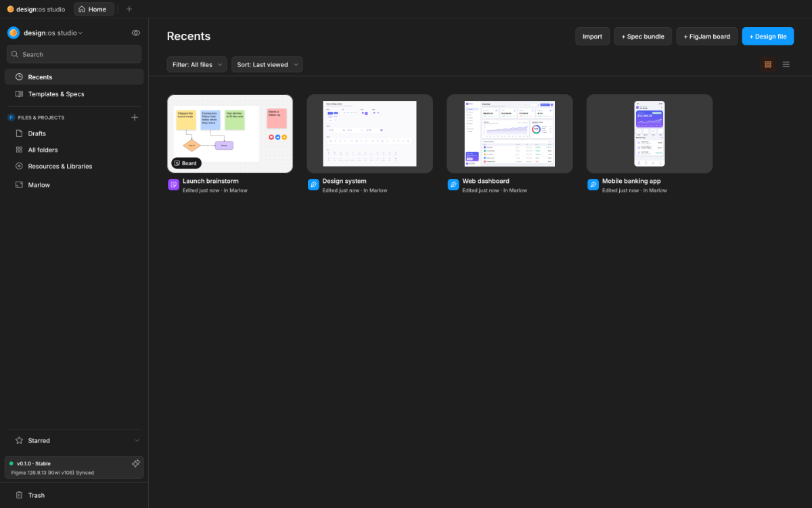Open the Sort: Last viewed dropdown

pos(267,64)
